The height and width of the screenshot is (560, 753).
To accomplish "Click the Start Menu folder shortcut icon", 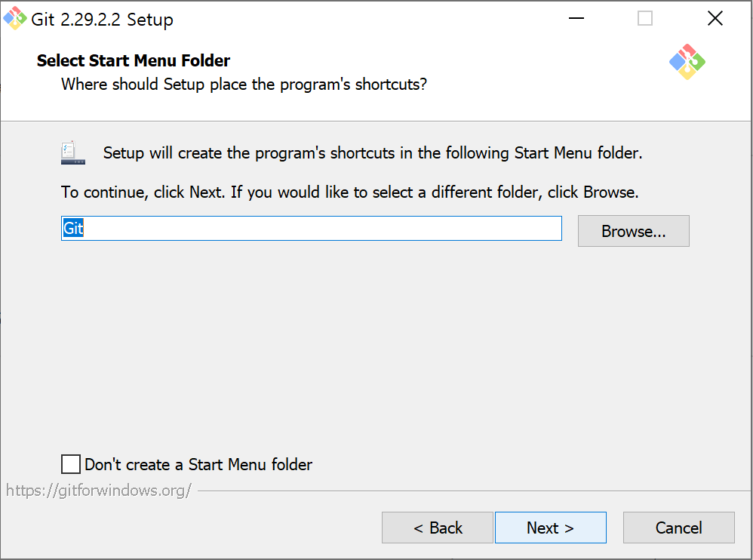I will tap(73, 153).
